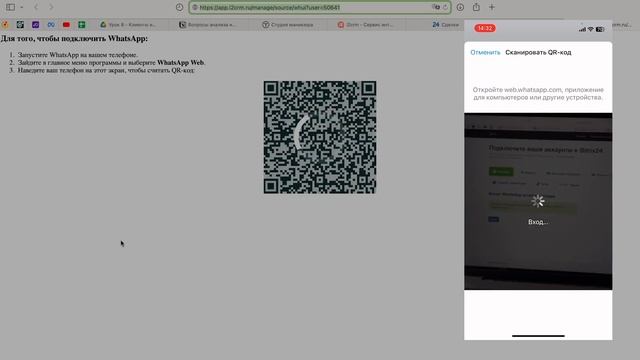Click the phone login activity spinner

point(538,201)
